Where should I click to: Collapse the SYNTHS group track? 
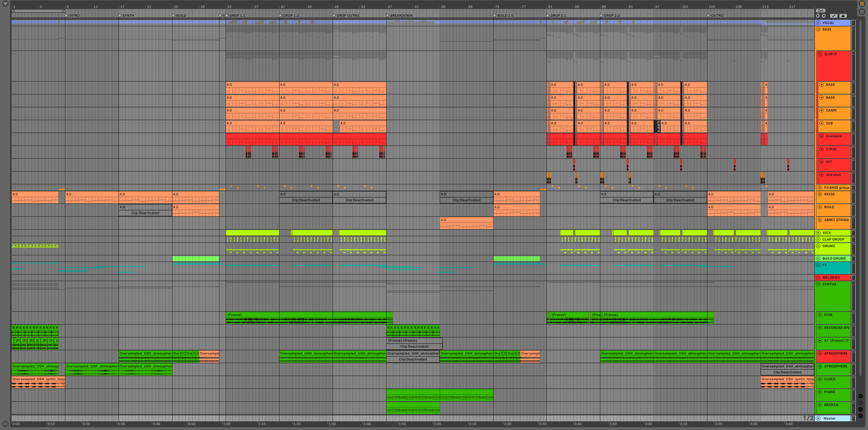coord(818,284)
